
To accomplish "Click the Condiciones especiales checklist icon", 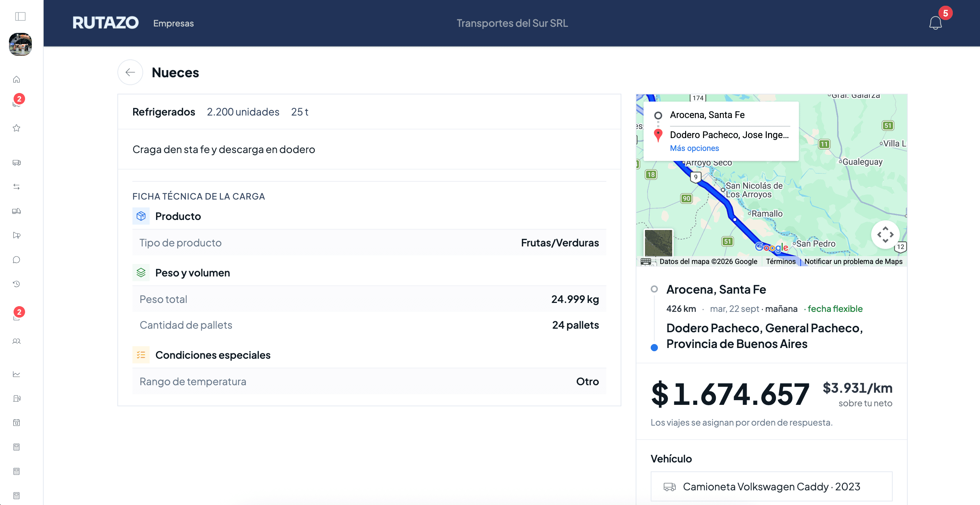I will (x=141, y=355).
